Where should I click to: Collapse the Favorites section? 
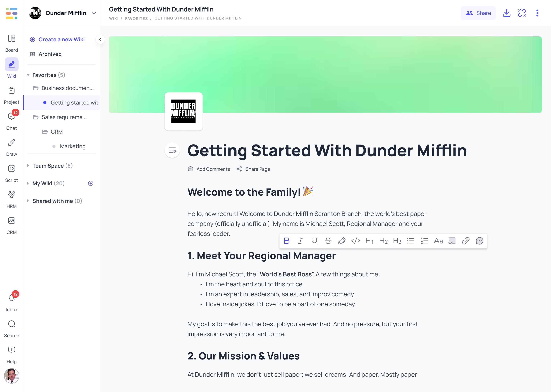28,75
